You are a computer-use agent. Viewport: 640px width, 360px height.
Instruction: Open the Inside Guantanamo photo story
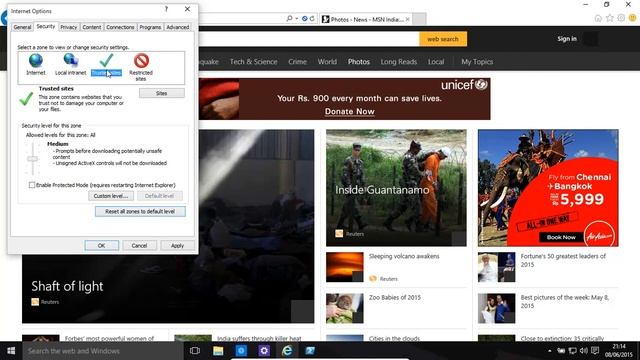click(396, 188)
